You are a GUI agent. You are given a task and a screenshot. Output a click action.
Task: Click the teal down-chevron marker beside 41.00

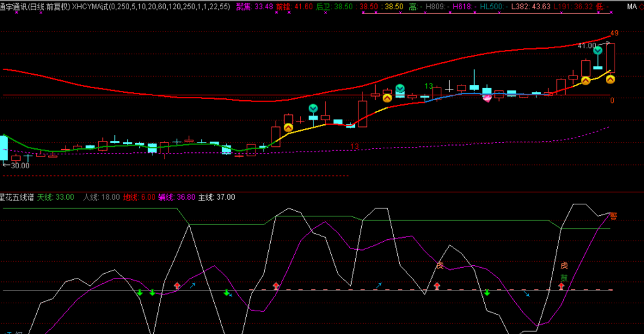tap(598, 51)
